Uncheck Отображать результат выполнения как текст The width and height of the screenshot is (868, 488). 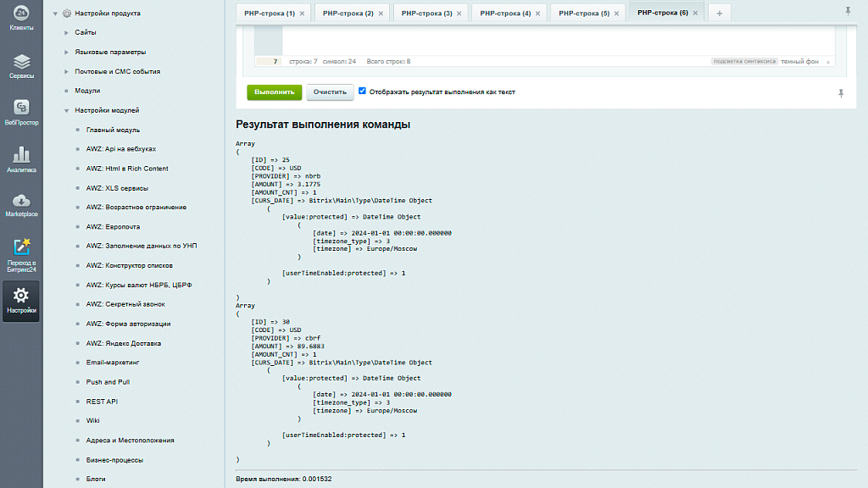tap(363, 91)
